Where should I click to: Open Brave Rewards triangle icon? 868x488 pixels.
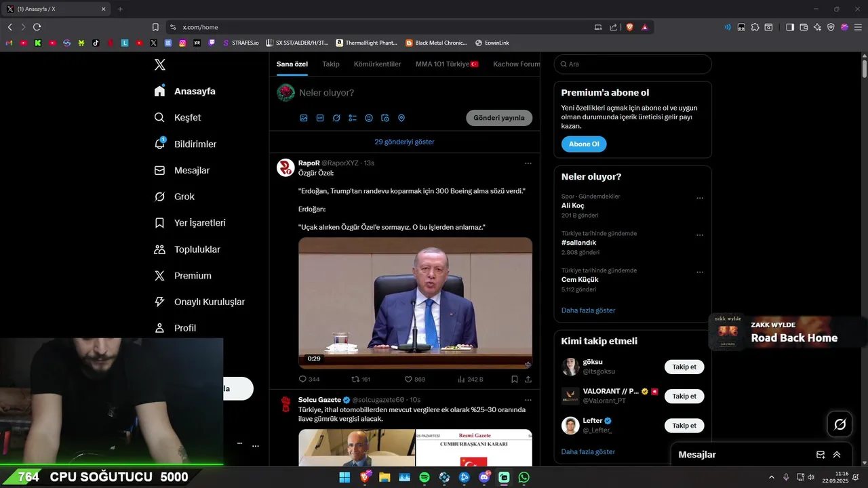pyautogui.click(x=644, y=27)
